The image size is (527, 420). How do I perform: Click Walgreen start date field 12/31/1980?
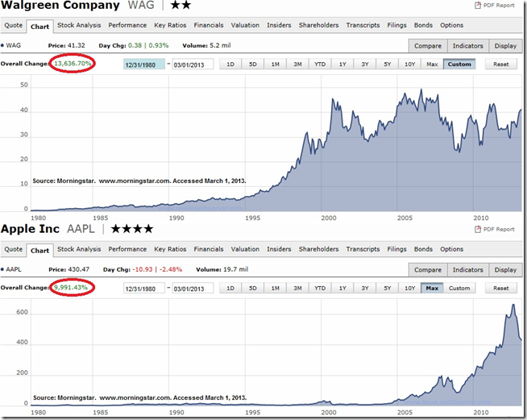pos(144,64)
